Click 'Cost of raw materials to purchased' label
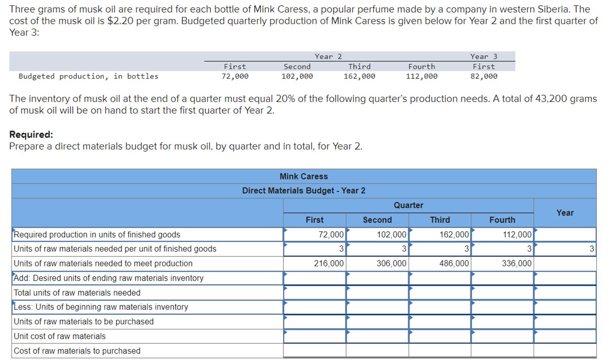The height and width of the screenshot is (364, 612). point(77,351)
